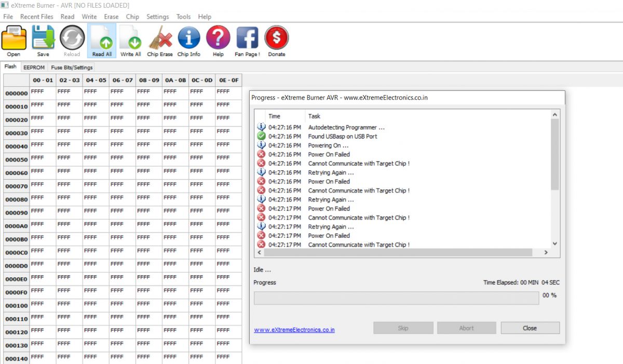Click the eXtreme Burner title bar app icon
This screenshot has height=364, width=623.
[4, 5]
